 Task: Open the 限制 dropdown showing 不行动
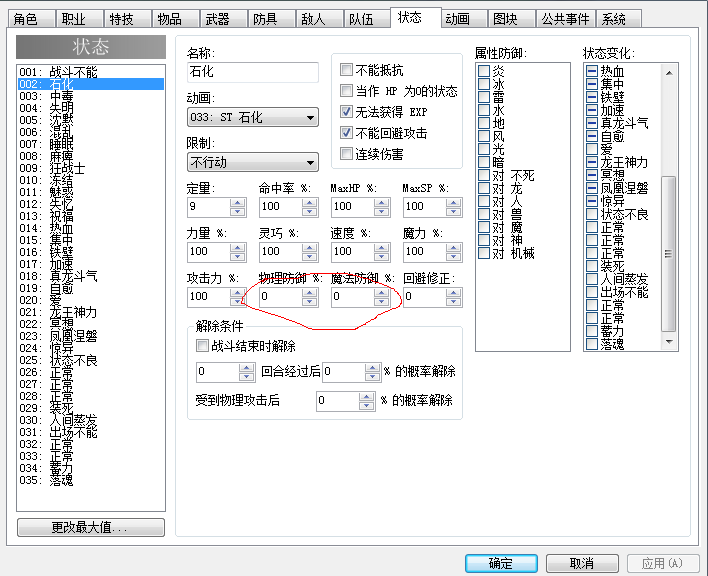[253, 162]
